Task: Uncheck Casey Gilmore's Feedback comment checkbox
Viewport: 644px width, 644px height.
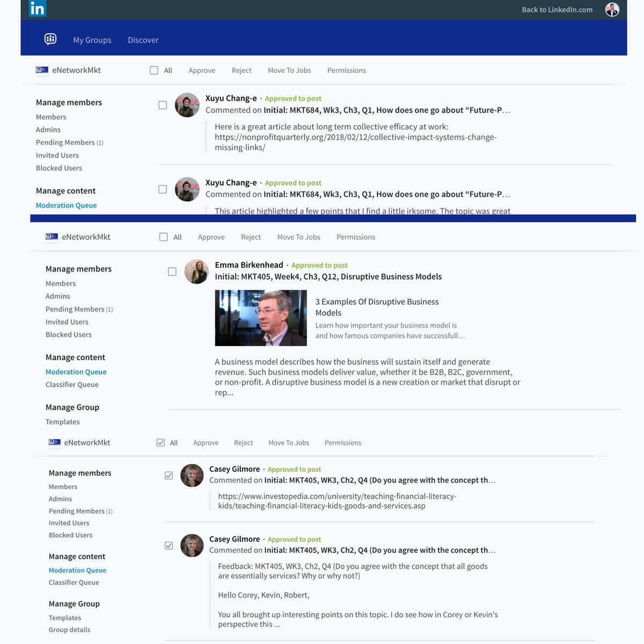Action: click(x=169, y=545)
